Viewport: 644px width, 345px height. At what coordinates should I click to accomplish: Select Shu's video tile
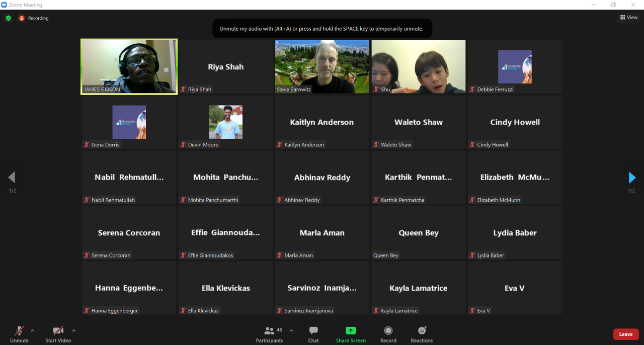point(419,67)
